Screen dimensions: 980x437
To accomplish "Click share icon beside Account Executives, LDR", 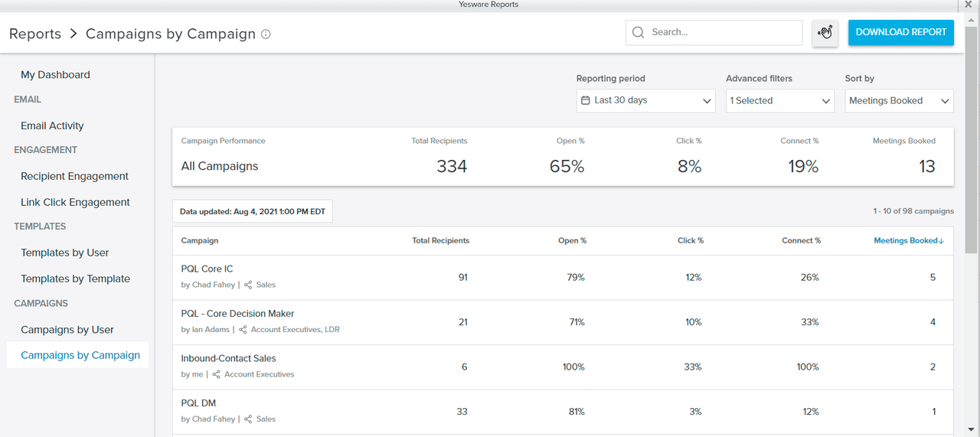I will [x=243, y=330].
